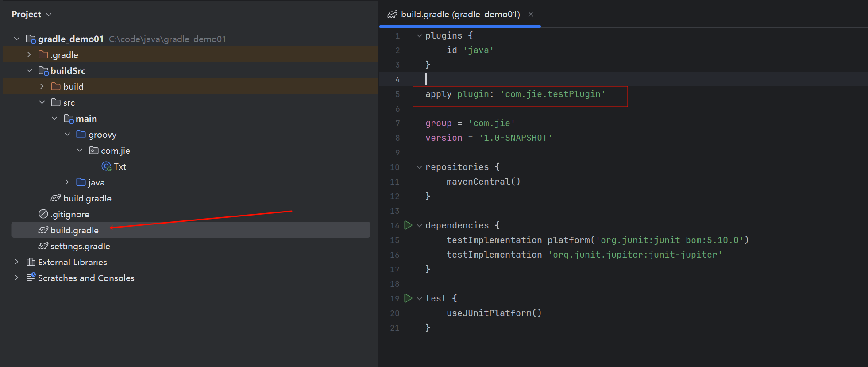Run the test task gutter icon
The width and height of the screenshot is (868, 367).
coord(408,298)
